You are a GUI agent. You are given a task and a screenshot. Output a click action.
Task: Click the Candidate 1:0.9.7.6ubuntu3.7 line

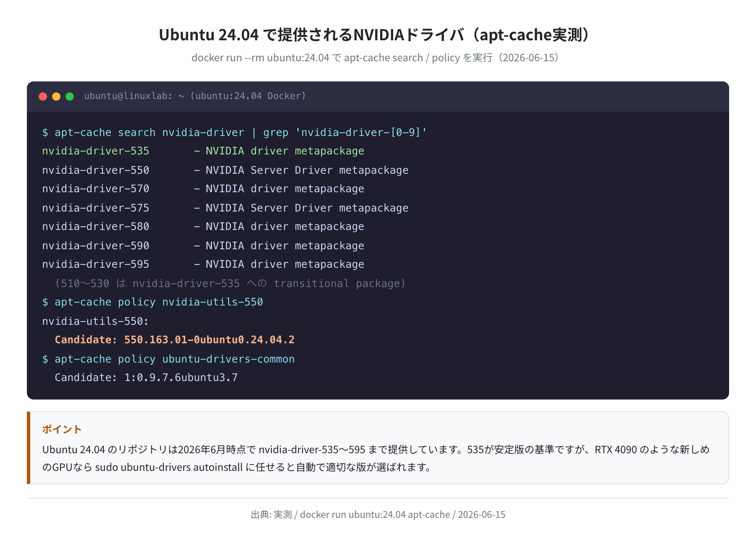146,378
